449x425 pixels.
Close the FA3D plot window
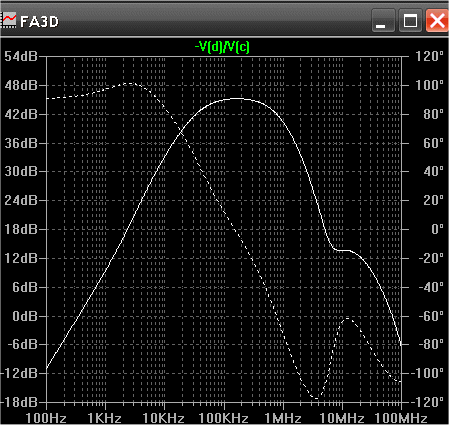437,21
